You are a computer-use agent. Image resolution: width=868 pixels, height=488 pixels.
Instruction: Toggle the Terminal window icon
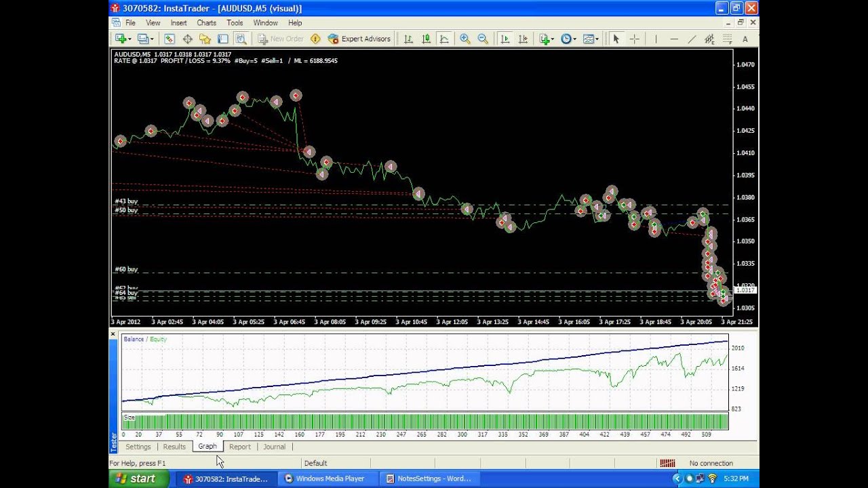222,39
